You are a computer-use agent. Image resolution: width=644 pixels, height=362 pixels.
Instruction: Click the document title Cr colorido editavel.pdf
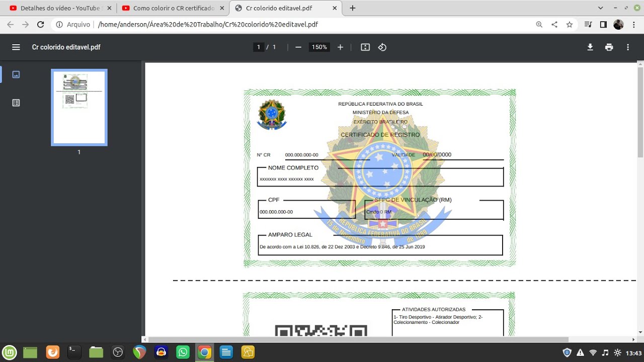[x=66, y=47]
